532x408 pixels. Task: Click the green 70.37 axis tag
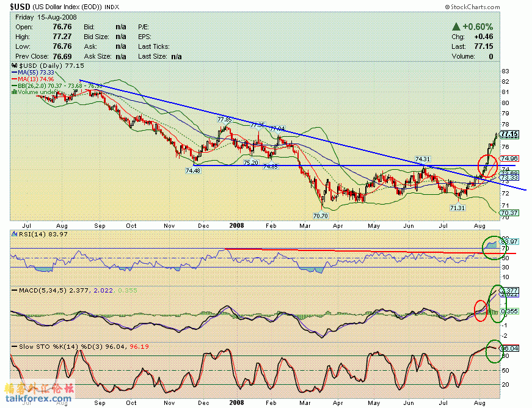(509, 213)
